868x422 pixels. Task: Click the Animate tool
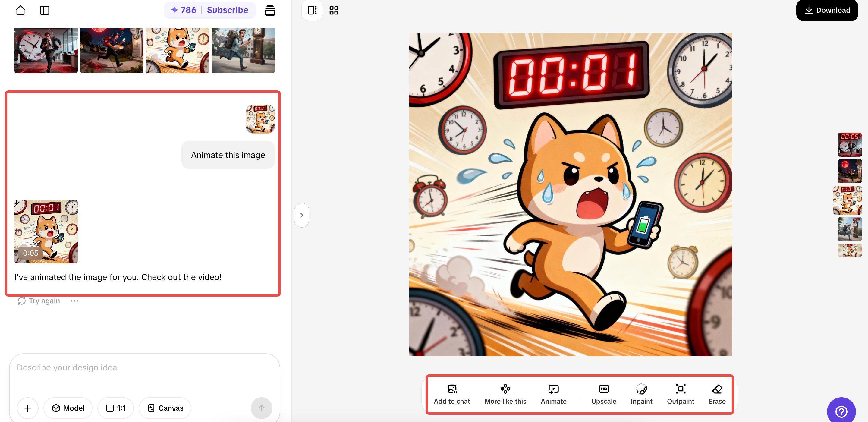click(x=553, y=394)
